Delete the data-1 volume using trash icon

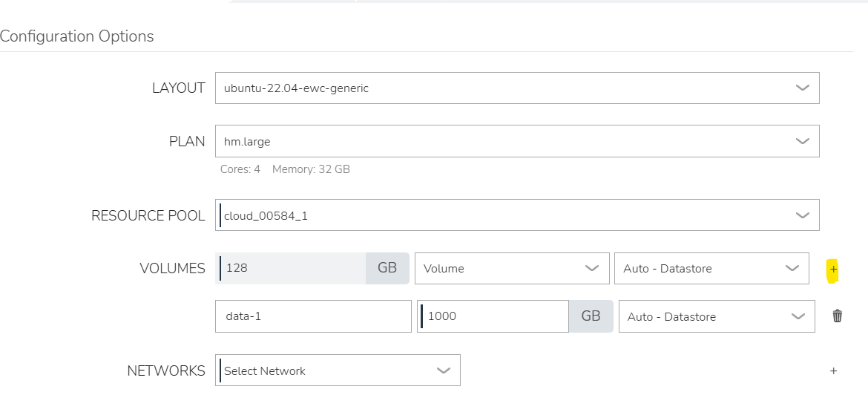pyautogui.click(x=837, y=316)
